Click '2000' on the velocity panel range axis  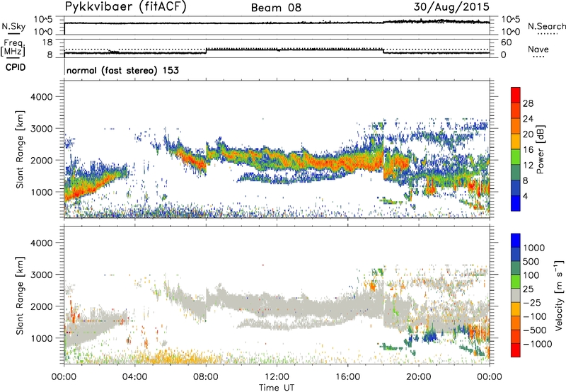(41, 306)
